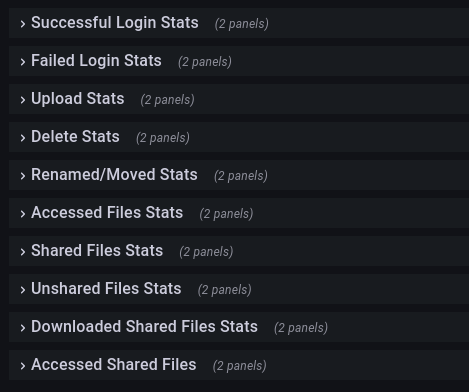
Task: Expand the Accessed Files Stats chevron
Action: 23,214
